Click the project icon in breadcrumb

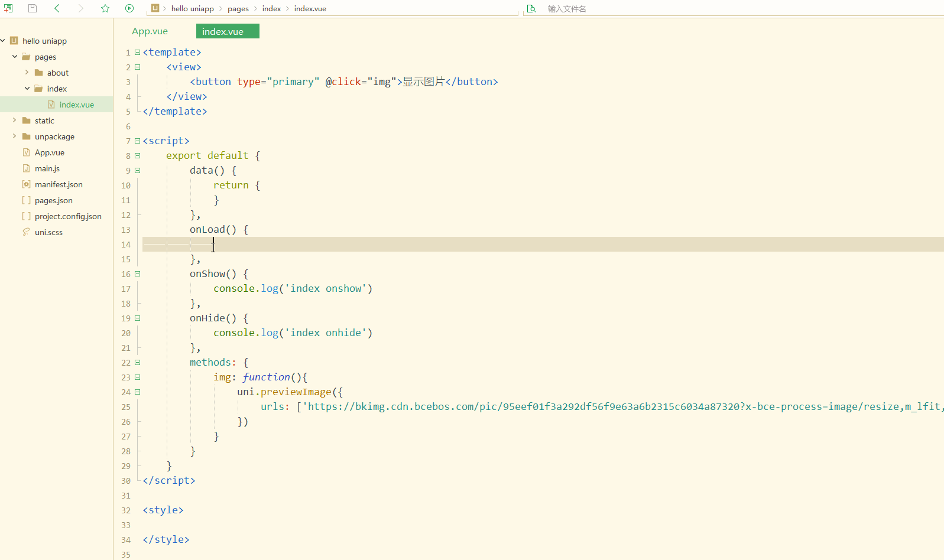coord(155,8)
